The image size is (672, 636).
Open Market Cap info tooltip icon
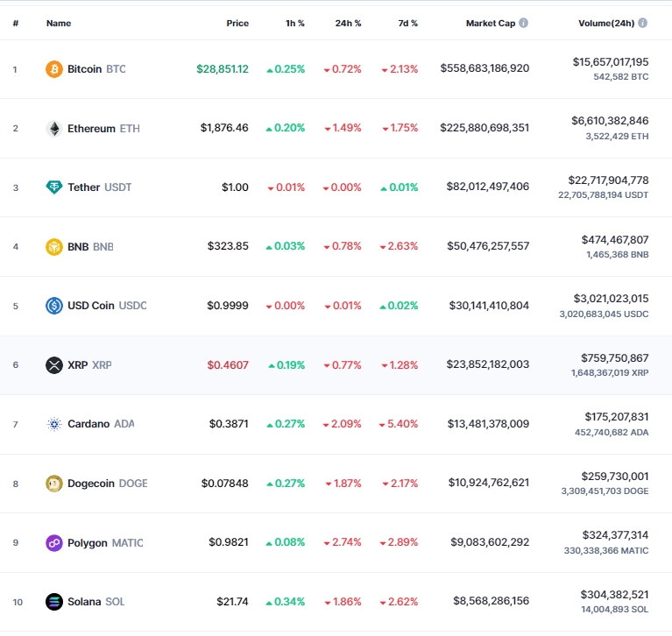click(523, 23)
